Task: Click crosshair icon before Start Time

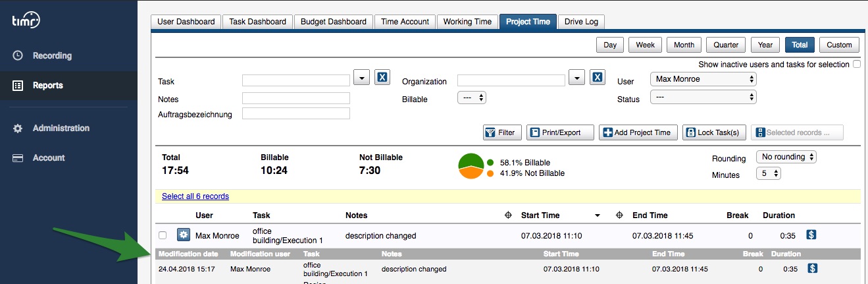Action: [508, 215]
